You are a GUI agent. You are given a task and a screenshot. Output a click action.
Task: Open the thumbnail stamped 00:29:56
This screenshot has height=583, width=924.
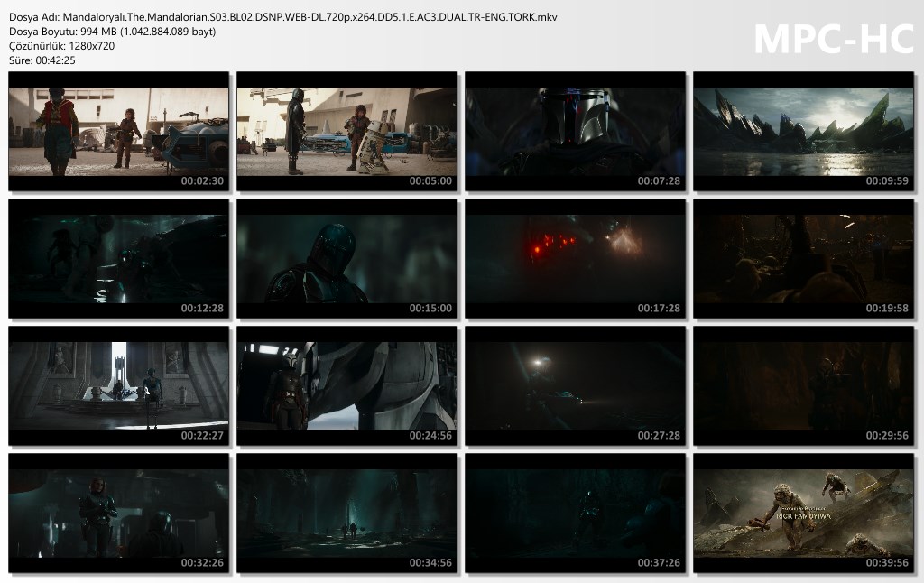click(x=804, y=386)
